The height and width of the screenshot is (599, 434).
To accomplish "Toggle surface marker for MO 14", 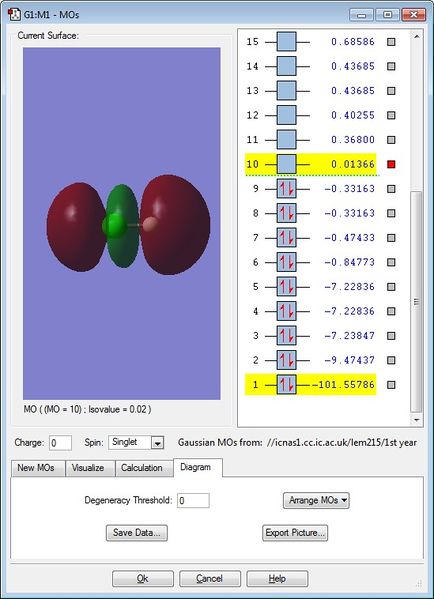I will 391,66.
